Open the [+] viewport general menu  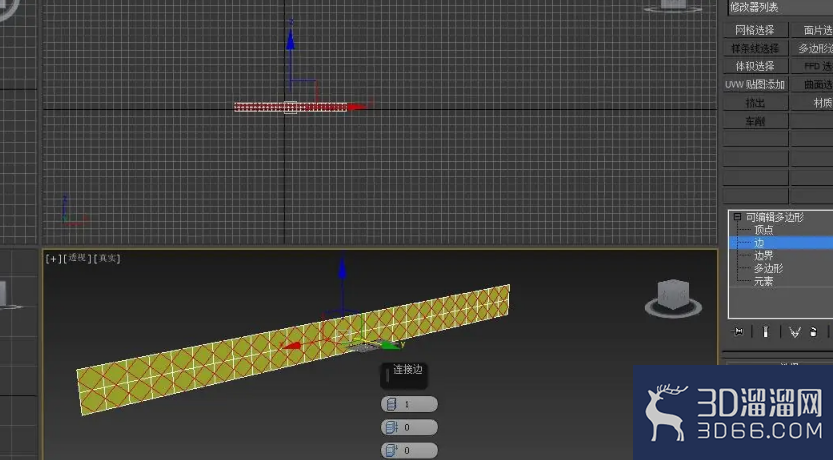click(x=53, y=259)
